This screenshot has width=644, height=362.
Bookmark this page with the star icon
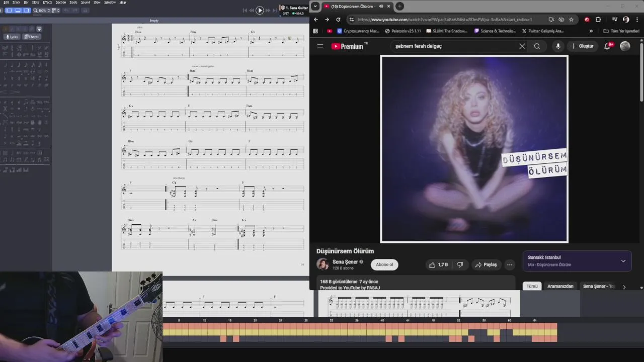(x=571, y=20)
